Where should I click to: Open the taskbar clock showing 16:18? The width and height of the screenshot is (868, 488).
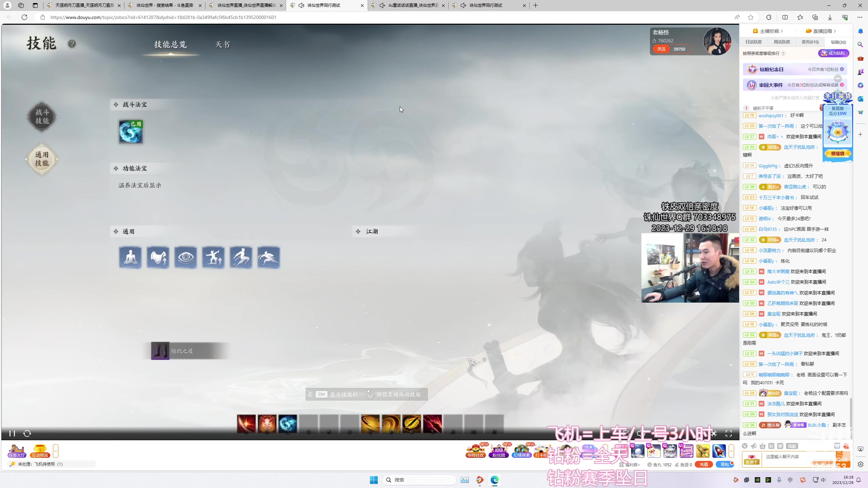pos(843,480)
